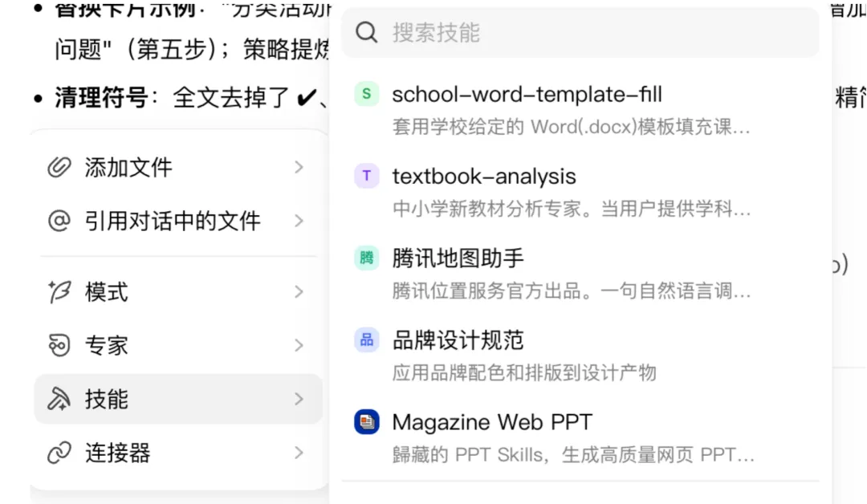Image resolution: width=867 pixels, height=504 pixels.
Task: Select the Magazine Web PPT skill
Action: pyautogui.click(x=580, y=437)
